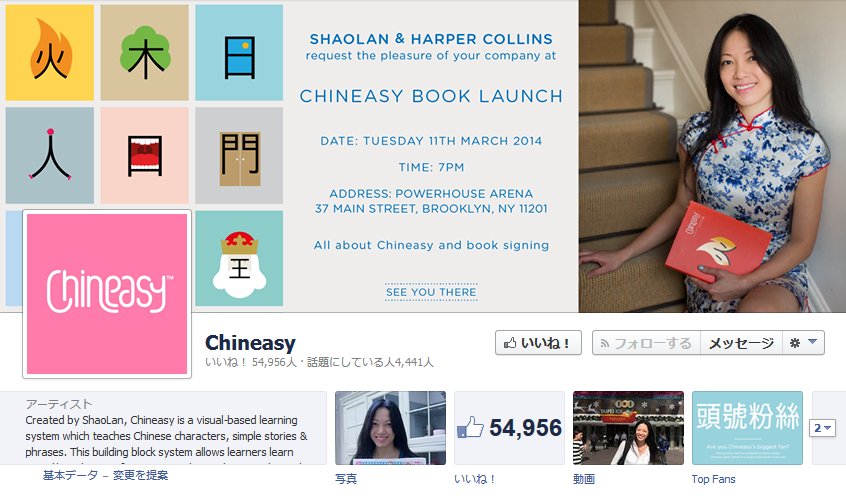Click the pink Chineasy profile picture
846x499 pixels.
pyautogui.click(x=107, y=294)
